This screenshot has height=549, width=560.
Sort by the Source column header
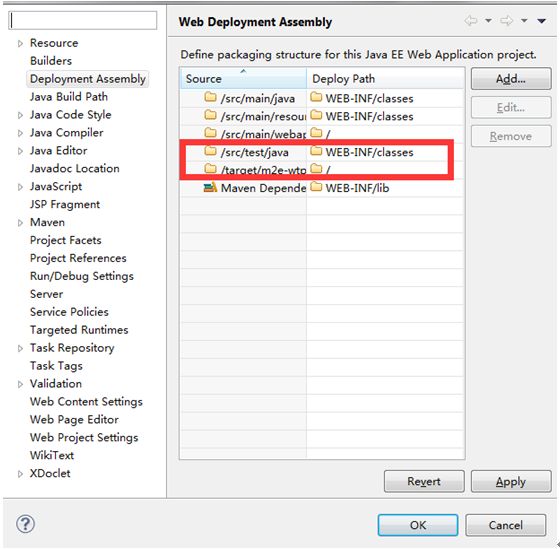tap(243, 78)
